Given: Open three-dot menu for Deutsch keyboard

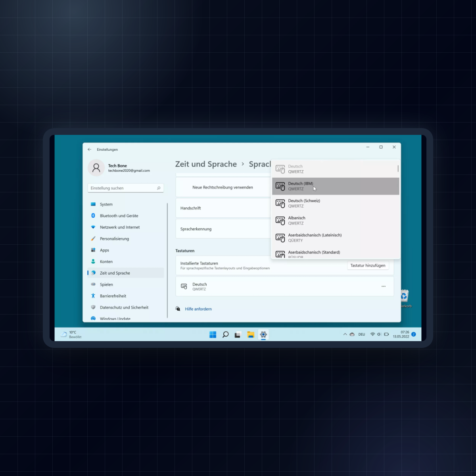Looking at the screenshot, I should pos(384,286).
